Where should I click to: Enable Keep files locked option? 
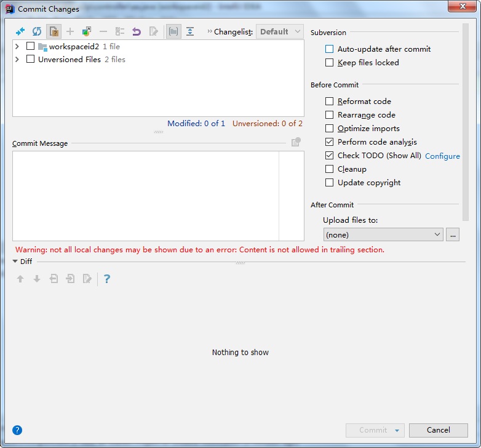329,63
